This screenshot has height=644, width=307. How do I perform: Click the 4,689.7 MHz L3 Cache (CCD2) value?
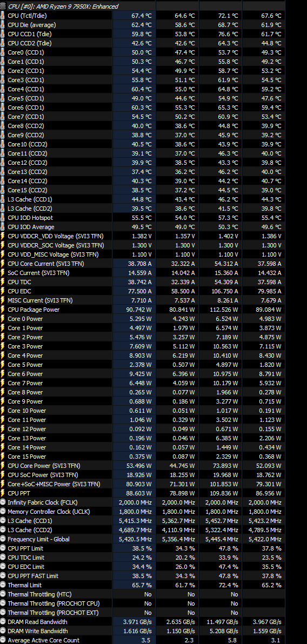[136, 530]
